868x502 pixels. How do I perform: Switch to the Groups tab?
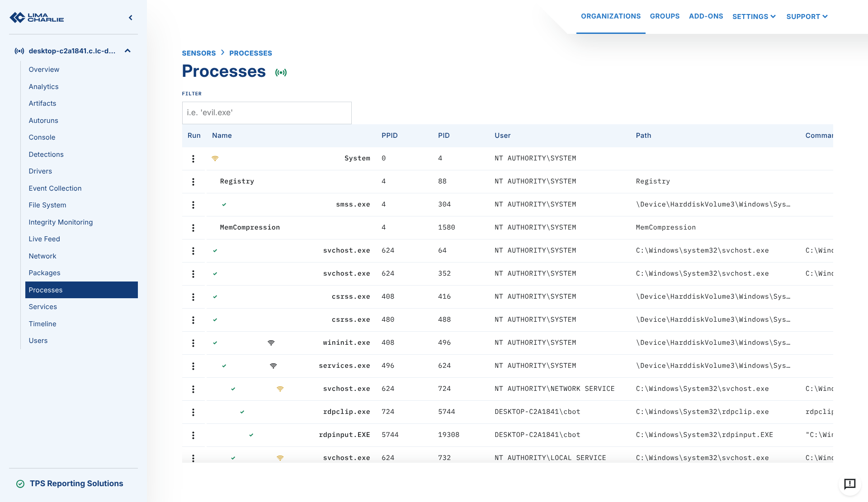tap(665, 16)
